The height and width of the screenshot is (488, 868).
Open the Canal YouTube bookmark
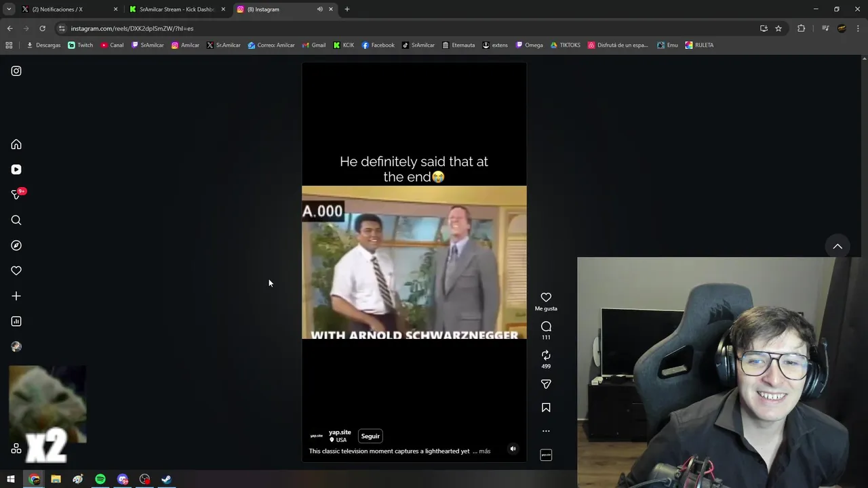pos(112,45)
